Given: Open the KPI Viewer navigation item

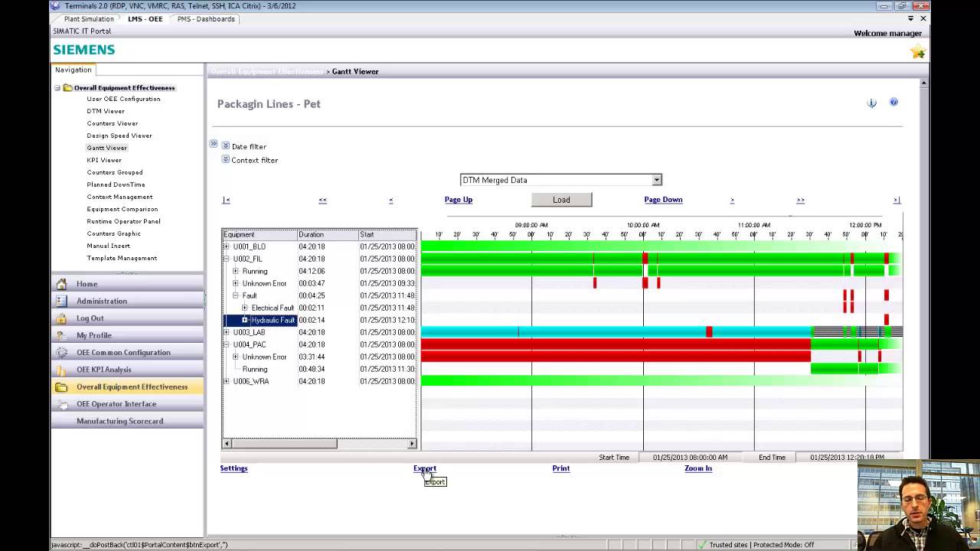Looking at the screenshot, I should pyautogui.click(x=104, y=160).
